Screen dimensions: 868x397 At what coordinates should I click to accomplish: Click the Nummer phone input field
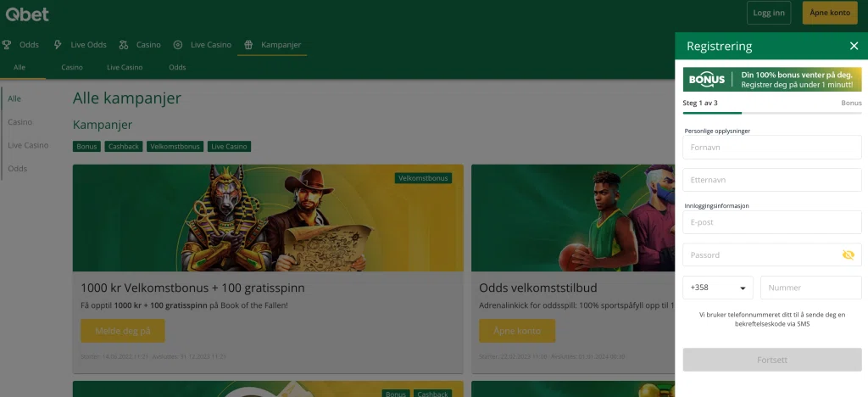(811, 288)
